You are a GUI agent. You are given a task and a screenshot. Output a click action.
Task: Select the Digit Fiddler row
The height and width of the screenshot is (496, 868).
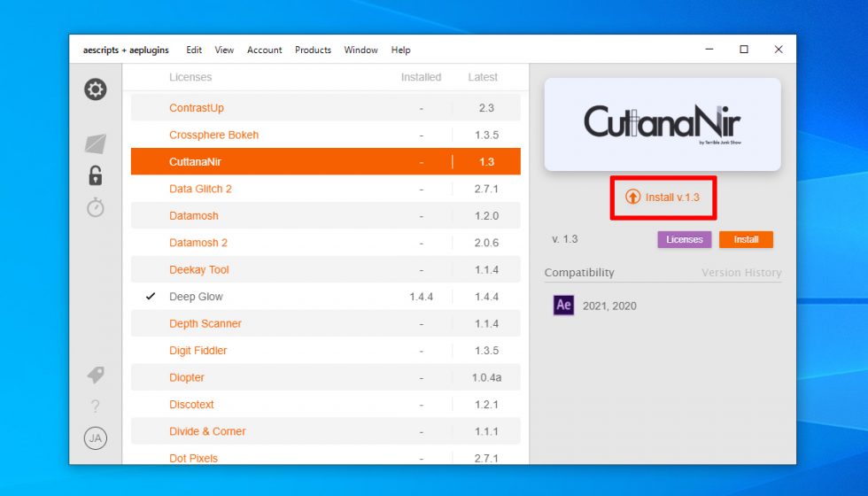(326, 351)
